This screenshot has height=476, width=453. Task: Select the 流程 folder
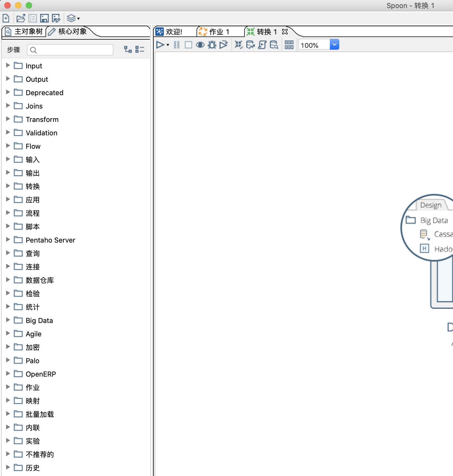pyautogui.click(x=33, y=213)
